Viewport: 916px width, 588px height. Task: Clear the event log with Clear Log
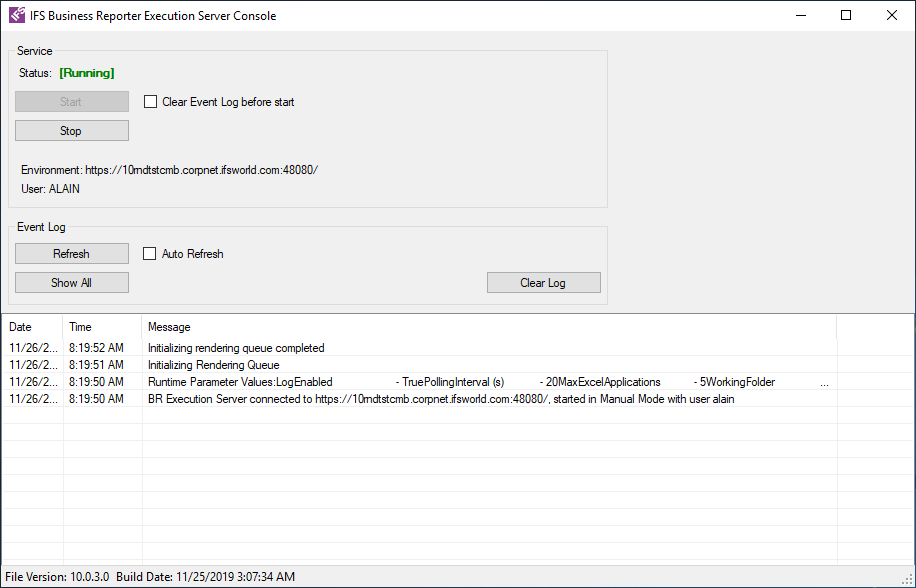coord(543,283)
